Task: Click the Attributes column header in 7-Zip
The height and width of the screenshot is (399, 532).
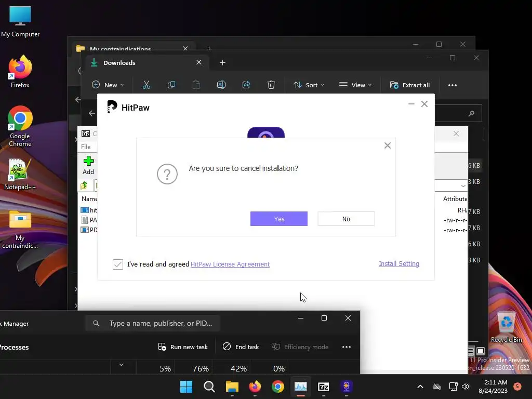Action: tap(455, 199)
